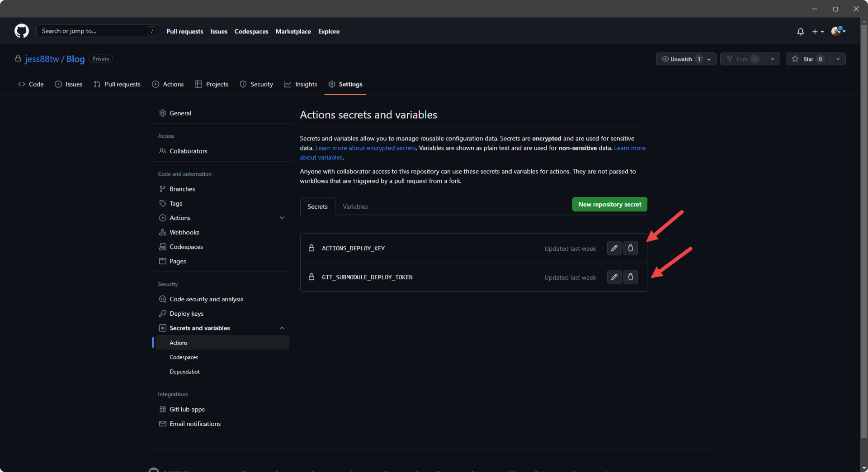Open global Issues in top navigation
Screen dimensions: 868x472
point(219,32)
